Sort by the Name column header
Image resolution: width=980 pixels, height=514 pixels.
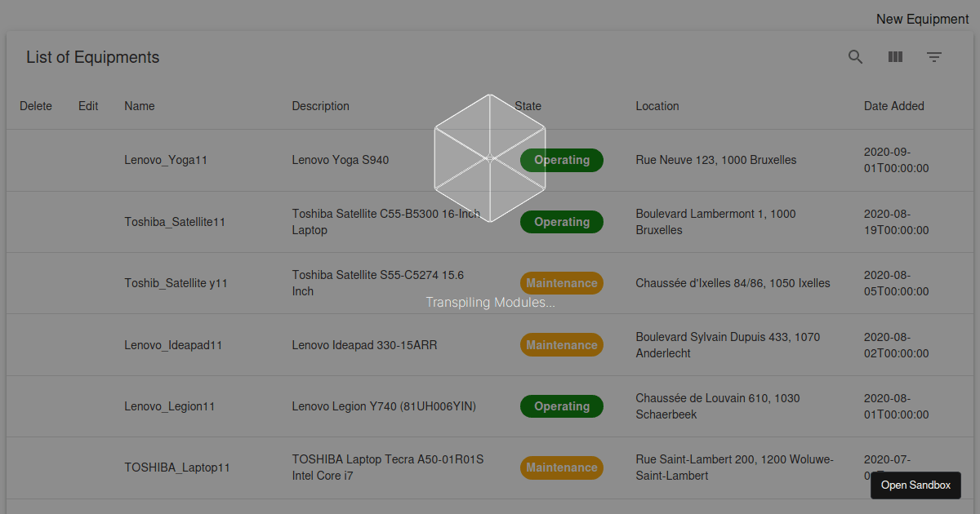pos(140,106)
